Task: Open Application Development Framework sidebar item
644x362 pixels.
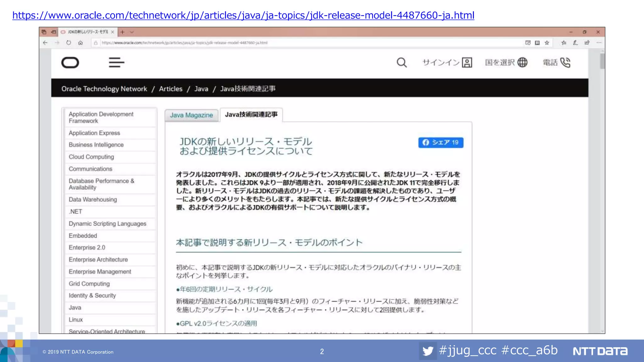Action: [110, 118]
